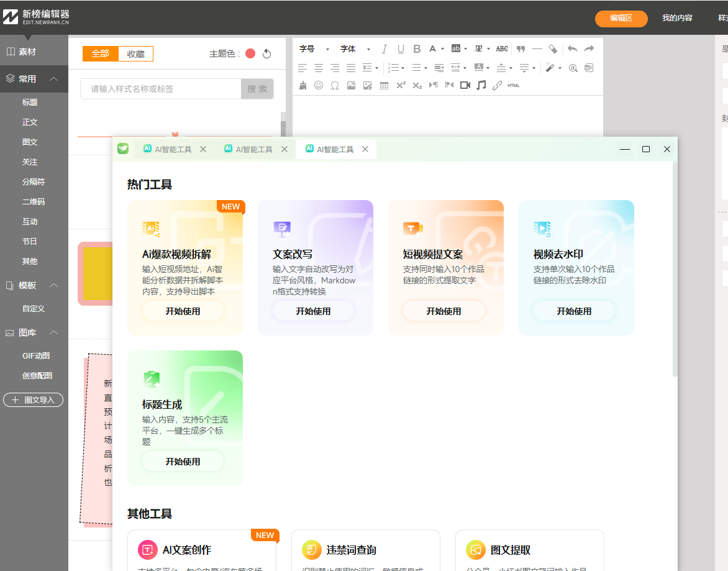Click the HTML source code icon
728x571 pixels.
click(x=513, y=85)
